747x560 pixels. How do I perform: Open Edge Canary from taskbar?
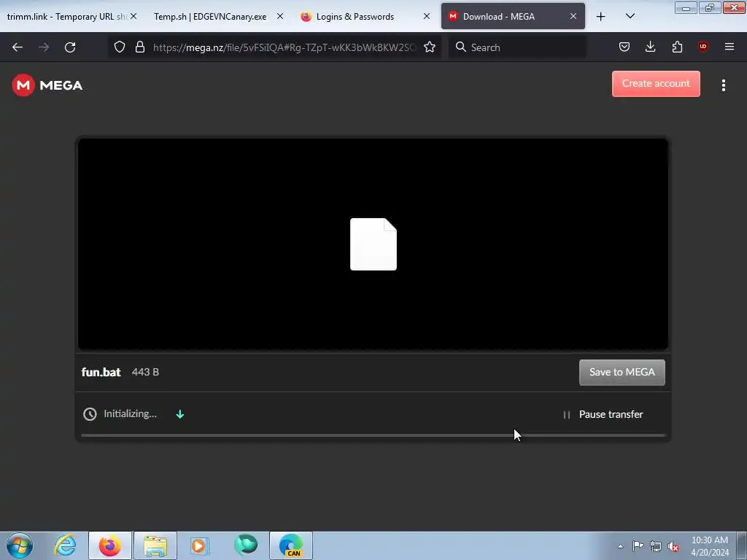[291, 545]
